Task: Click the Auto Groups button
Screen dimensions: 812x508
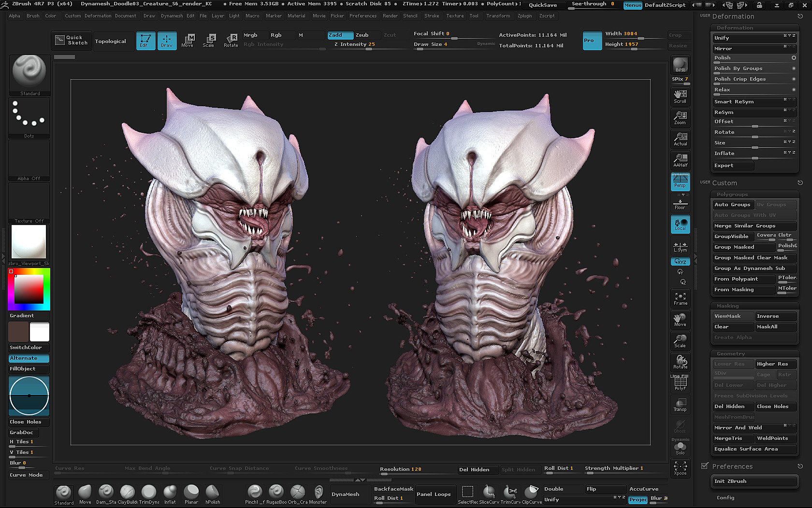Action: coord(733,205)
